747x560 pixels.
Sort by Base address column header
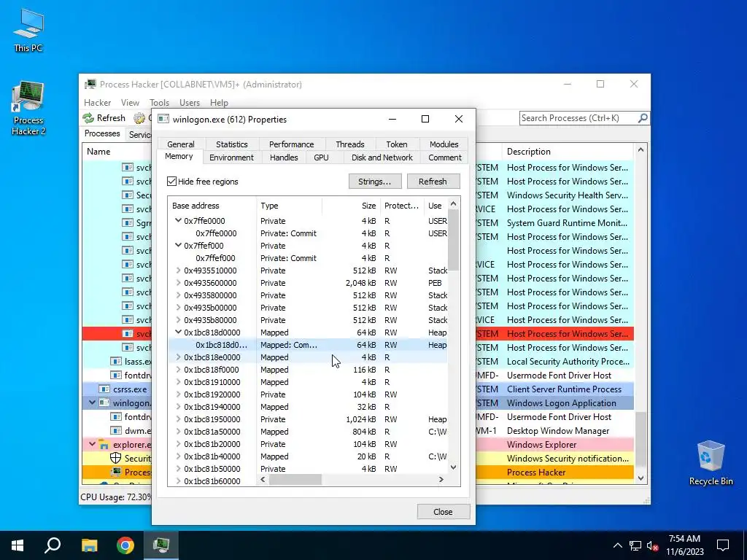point(212,206)
